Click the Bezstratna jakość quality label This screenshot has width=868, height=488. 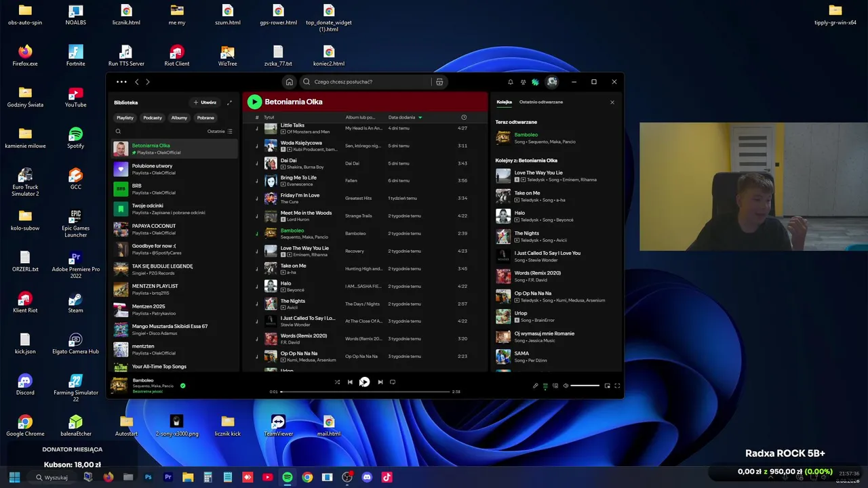click(148, 391)
